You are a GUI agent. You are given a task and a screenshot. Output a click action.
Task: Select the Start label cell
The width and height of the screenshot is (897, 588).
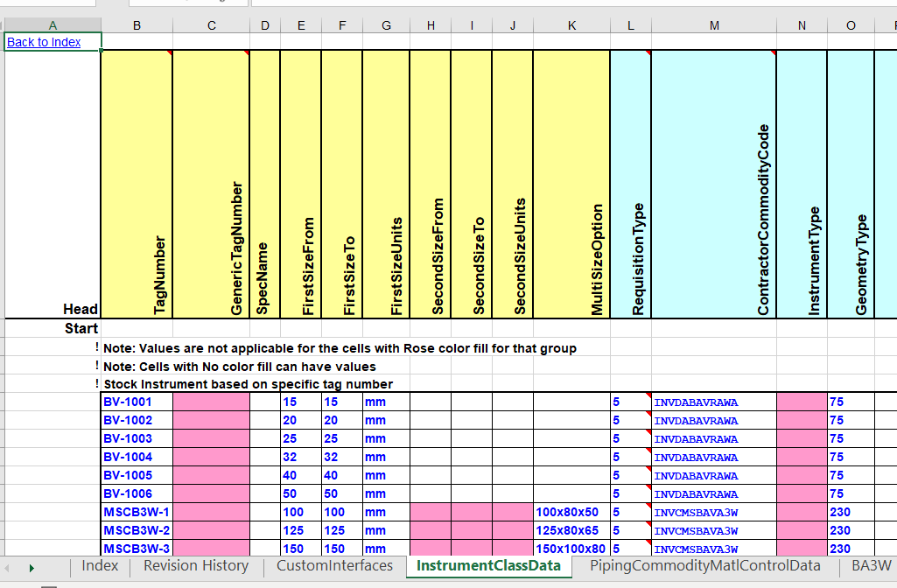[x=53, y=328]
